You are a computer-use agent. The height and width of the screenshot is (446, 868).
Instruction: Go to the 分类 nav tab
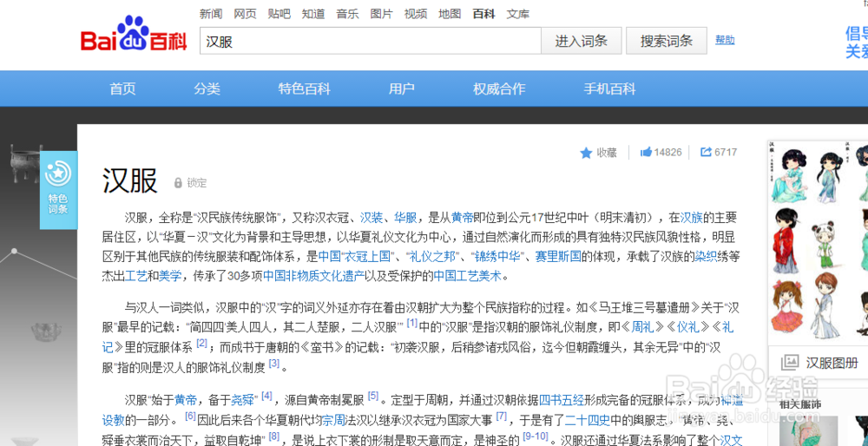click(x=207, y=89)
